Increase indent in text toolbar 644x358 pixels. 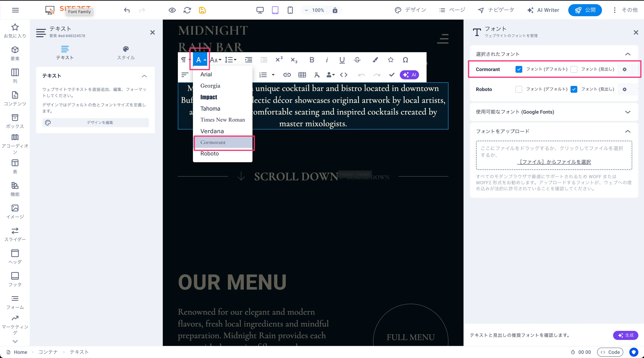[249, 60]
